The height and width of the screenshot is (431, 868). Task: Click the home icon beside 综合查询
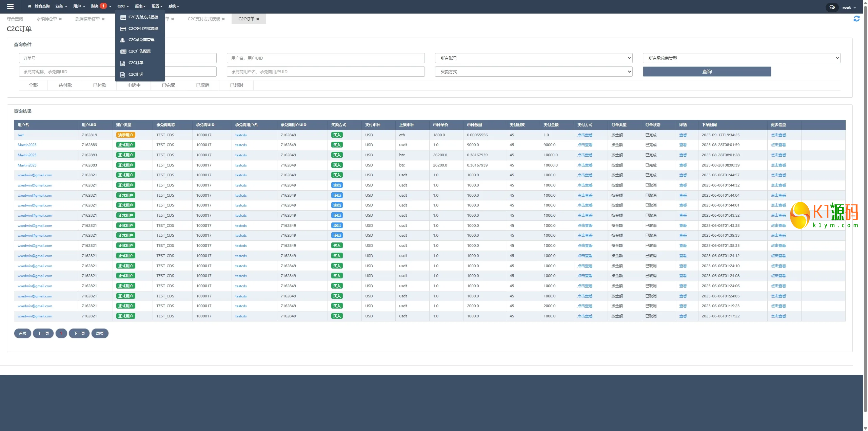tap(29, 6)
